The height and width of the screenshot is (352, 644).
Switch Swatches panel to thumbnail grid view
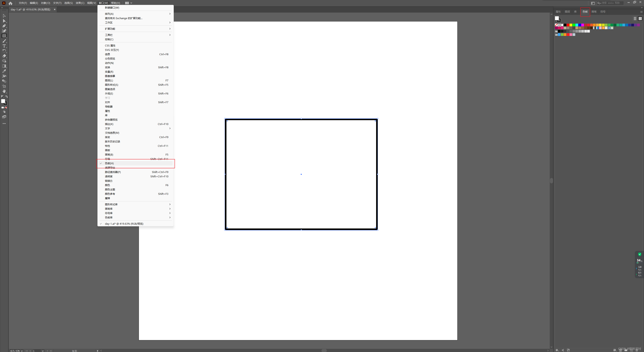pyautogui.click(x=640, y=18)
